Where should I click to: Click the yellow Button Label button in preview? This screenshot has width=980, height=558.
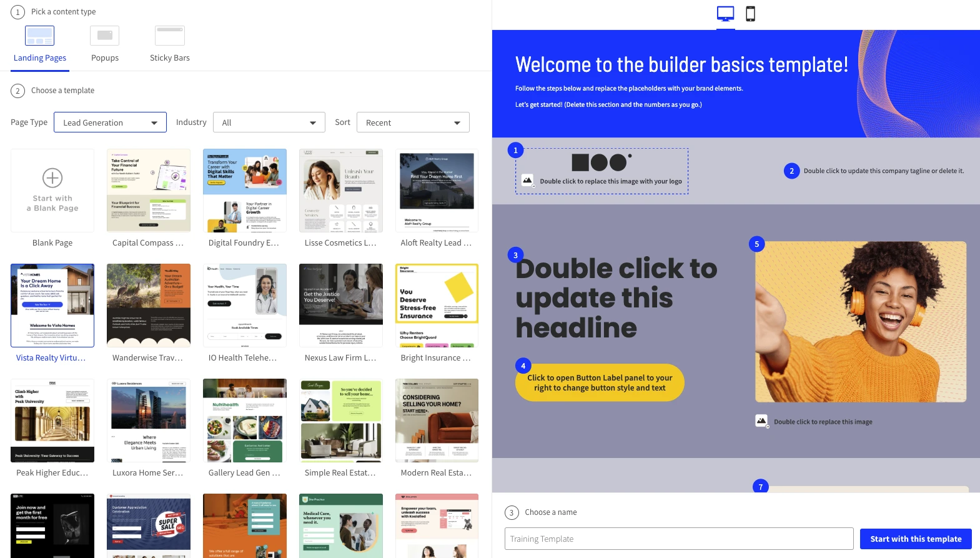point(599,382)
